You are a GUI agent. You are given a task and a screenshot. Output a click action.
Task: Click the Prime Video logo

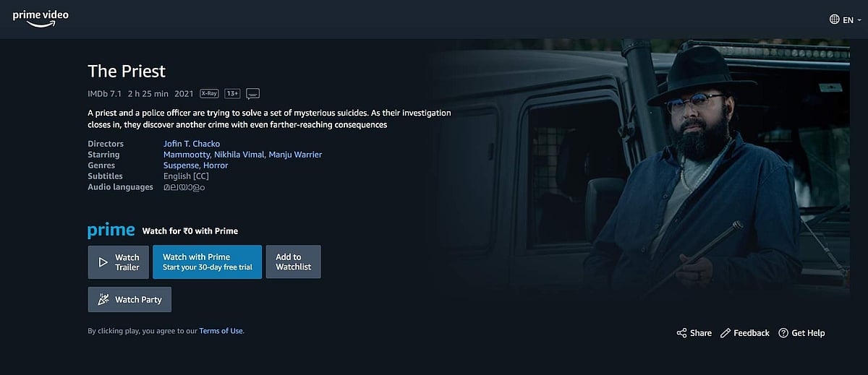[x=40, y=19]
